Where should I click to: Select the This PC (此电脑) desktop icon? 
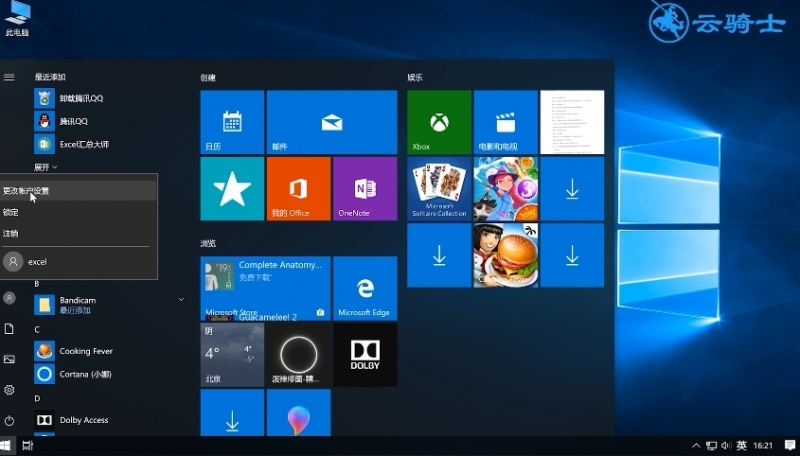click(x=17, y=19)
